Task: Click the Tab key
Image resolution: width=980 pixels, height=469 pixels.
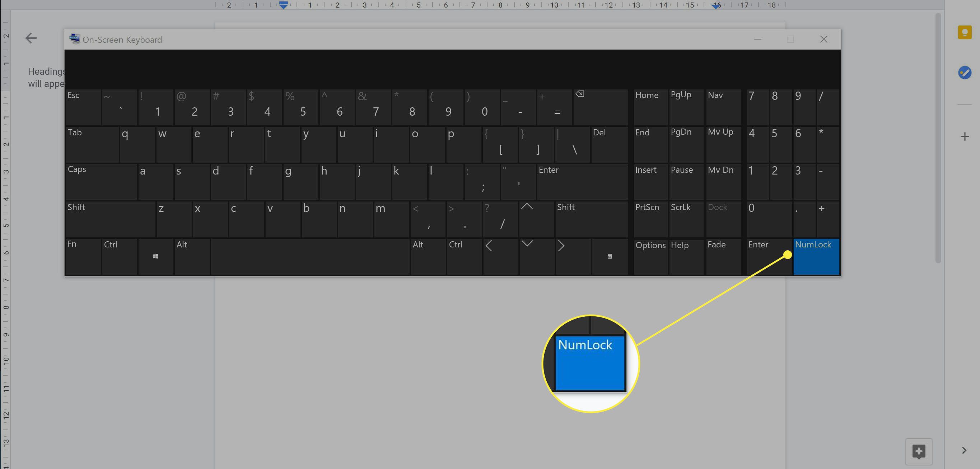Action: [92, 145]
